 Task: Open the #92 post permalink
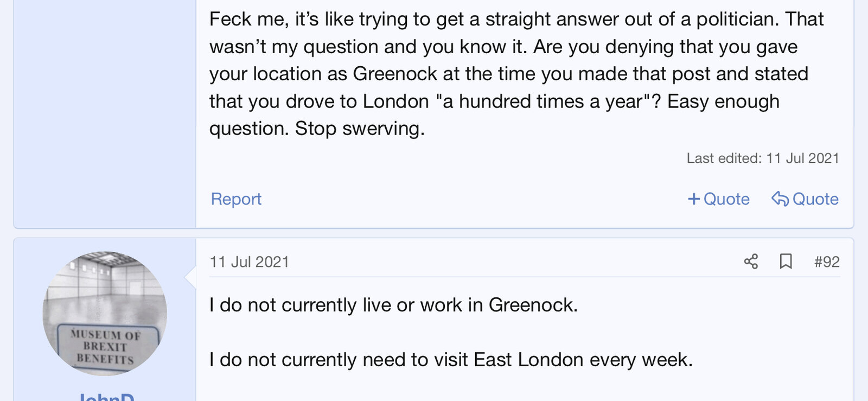pyautogui.click(x=827, y=262)
